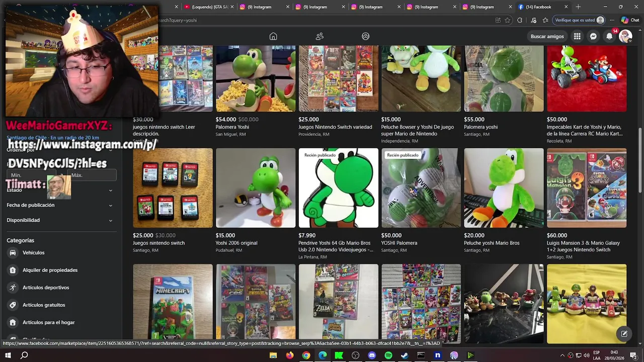644x362 pixels.
Task: Click Yoshi plush on keyboard thumbnail
Action: pyautogui.click(x=504, y=188)
